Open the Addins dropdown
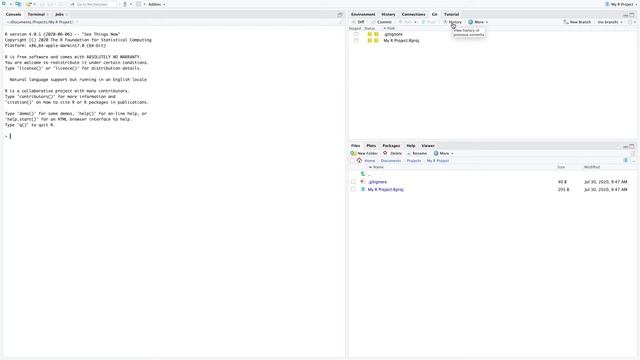The height and width of the screenshot is (360, 640). [x=157, y=4]
